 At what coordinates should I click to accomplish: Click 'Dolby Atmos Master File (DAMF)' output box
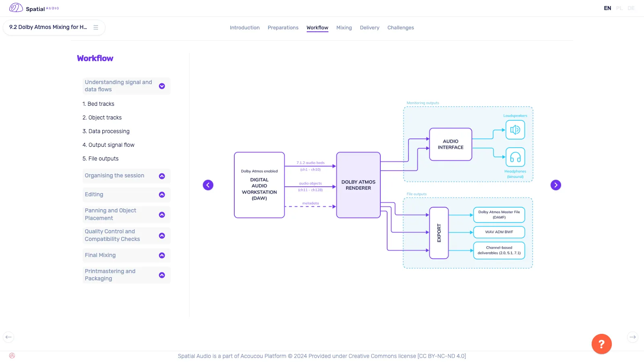coord(499,215)
